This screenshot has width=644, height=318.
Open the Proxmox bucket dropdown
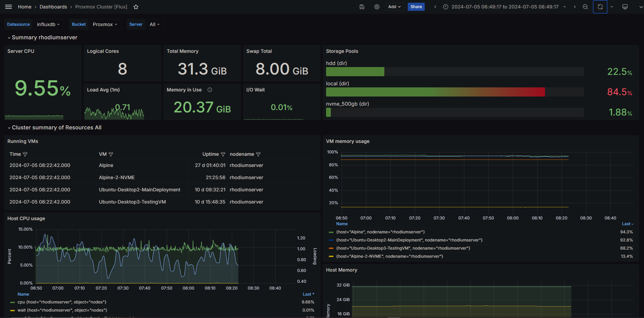(x=105, y=24)
